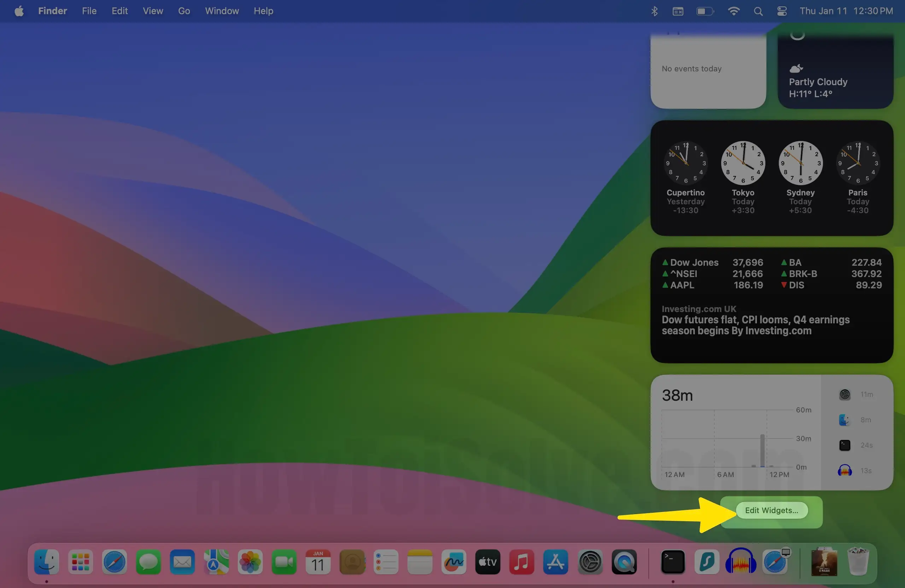
Task: Open the Wi-Fi status menu
Action: (x=734, y=11)
